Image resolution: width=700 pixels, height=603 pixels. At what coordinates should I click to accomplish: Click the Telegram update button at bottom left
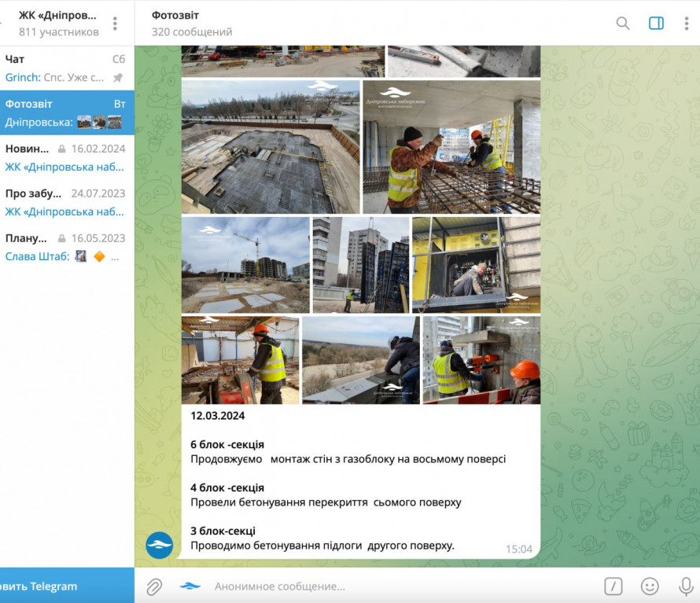click(x=67, y=586)
